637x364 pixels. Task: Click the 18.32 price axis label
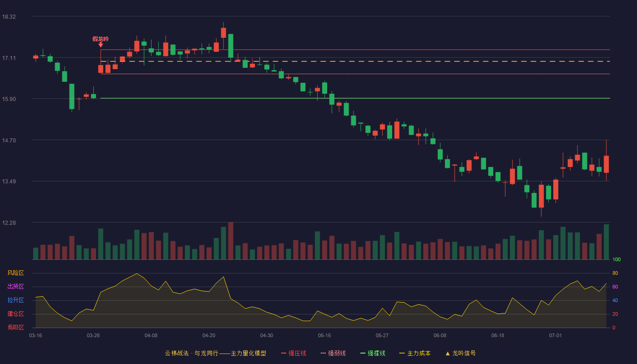click(9, 17)
